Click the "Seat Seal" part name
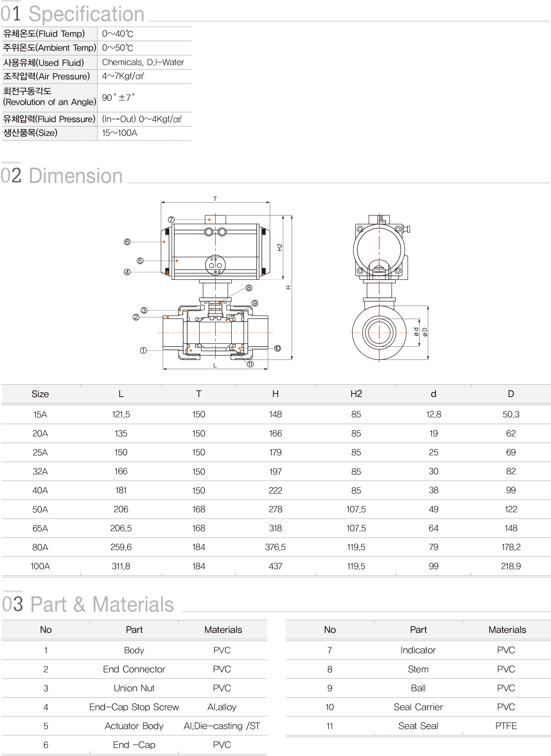This screenshot has width=551, height=756. [x=418, y=726]
